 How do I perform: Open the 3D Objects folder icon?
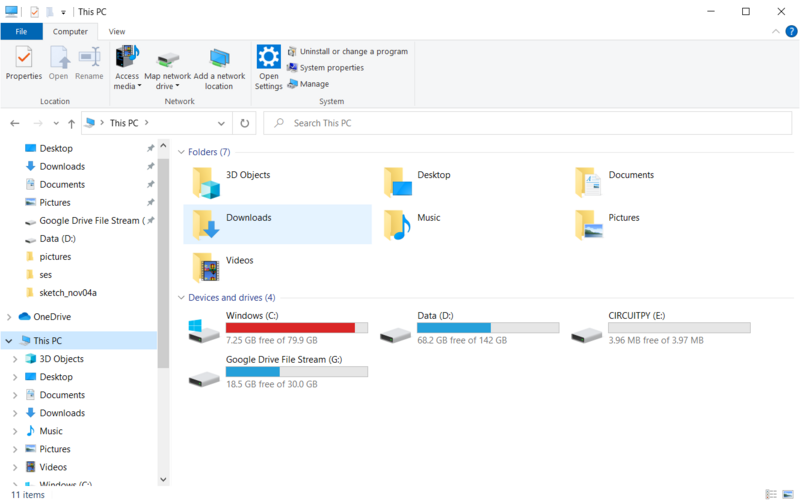click(206, 183)
